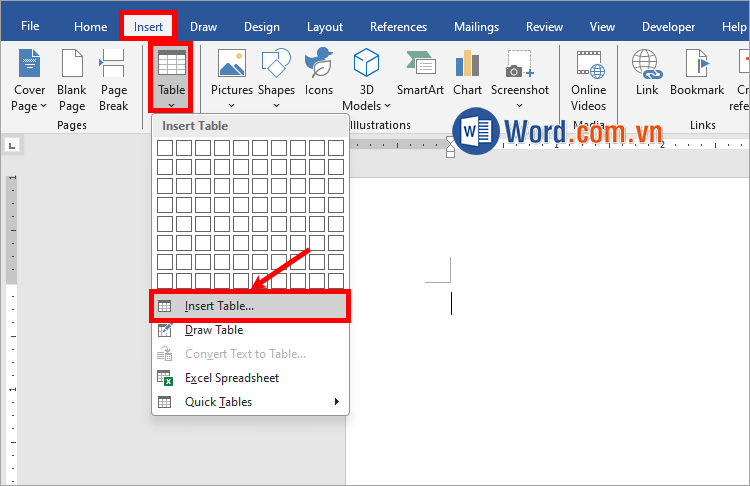750x486 pixels.
Task: Open the Help tab
Action: (x=734, y=27)
